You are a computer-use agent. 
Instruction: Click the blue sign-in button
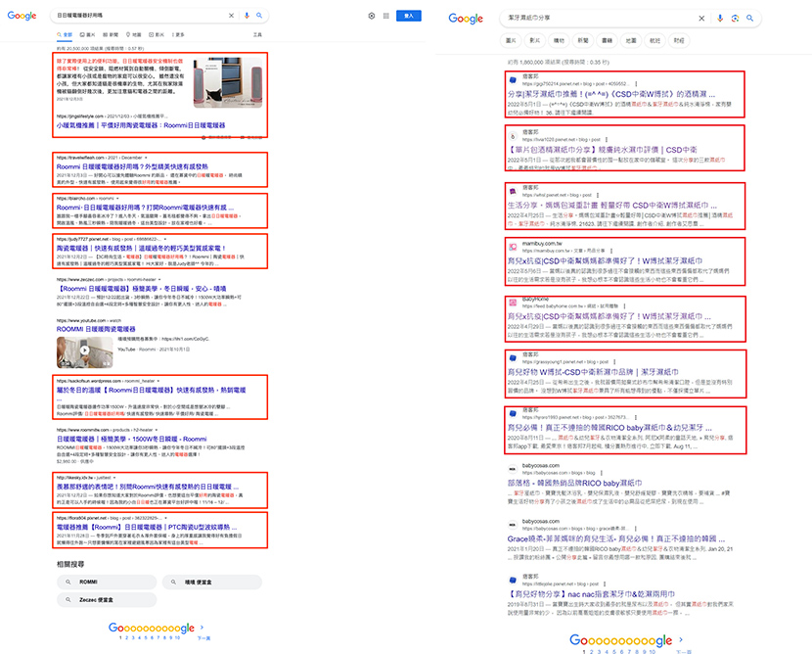(x=409, y=17)
